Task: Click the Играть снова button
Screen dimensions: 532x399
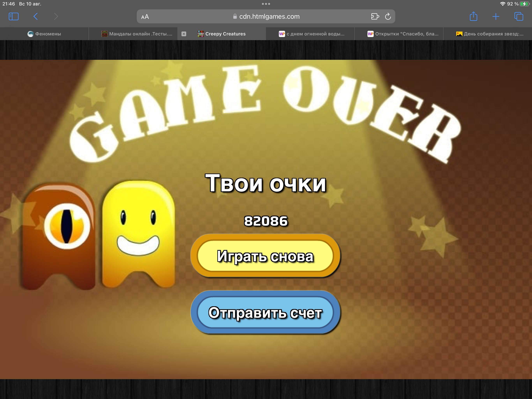Action: [x=265, y=256]
